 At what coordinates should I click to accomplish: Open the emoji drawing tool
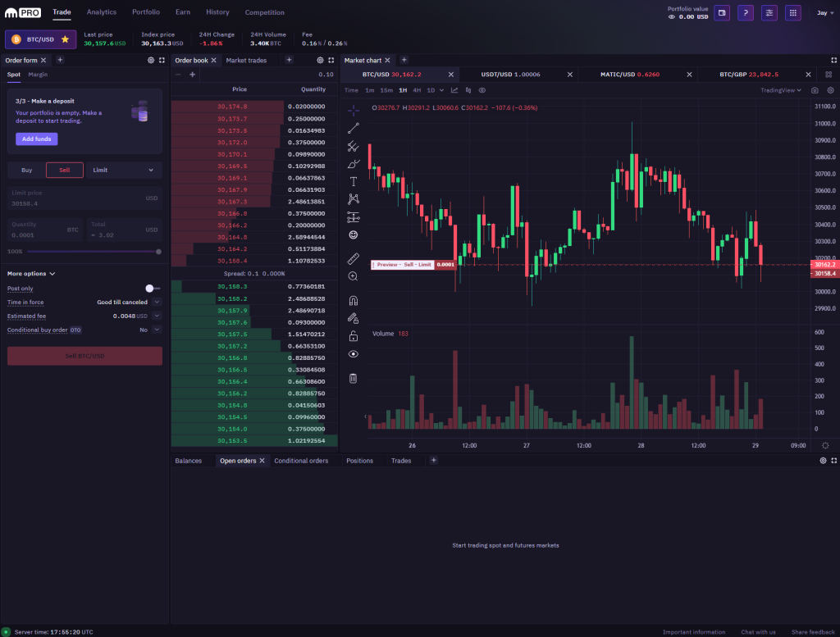[353, 235]
